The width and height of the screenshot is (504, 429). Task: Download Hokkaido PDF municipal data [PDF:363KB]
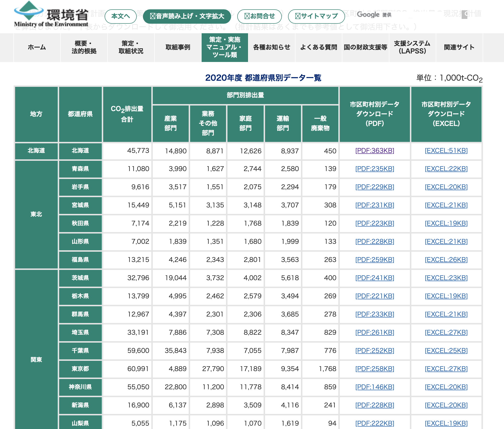click(374, 151)
